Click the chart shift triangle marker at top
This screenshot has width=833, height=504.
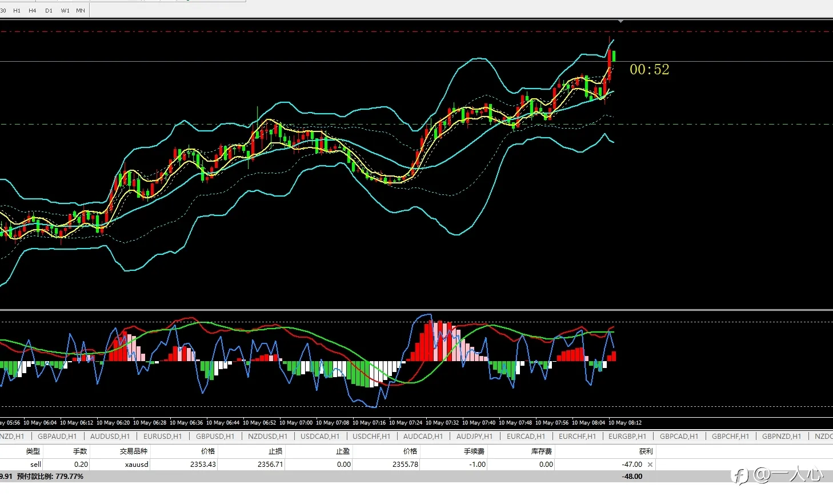point(620,21)
